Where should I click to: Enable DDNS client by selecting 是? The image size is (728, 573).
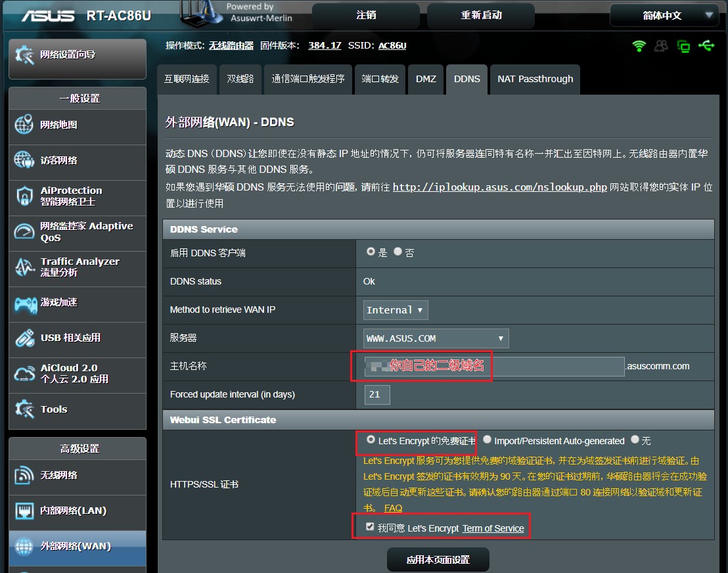point(370,252)
